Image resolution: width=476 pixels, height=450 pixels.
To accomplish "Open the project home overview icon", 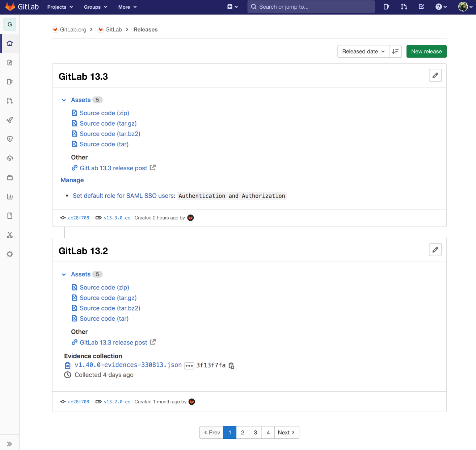I will pos(10,43).
